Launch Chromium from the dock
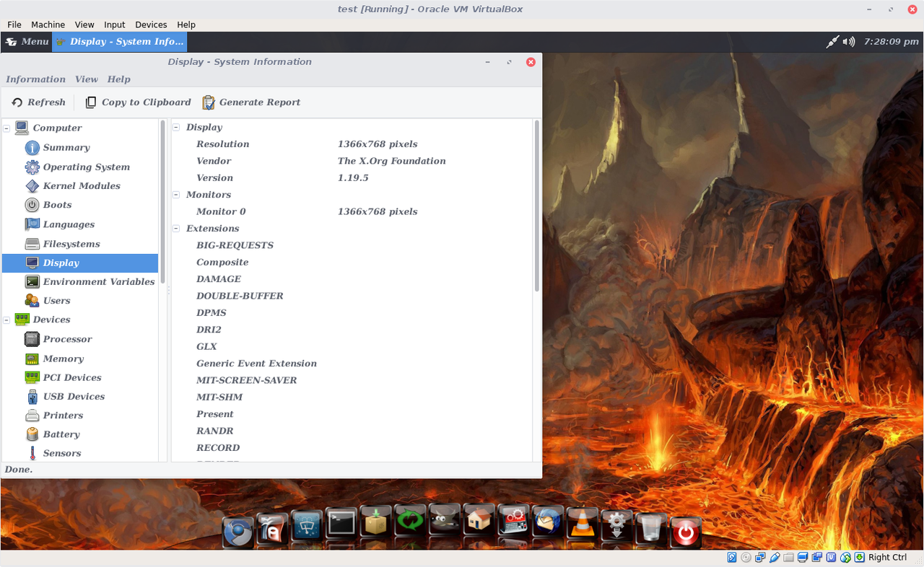This screenshot has width=924, height=567. point(237,532)
